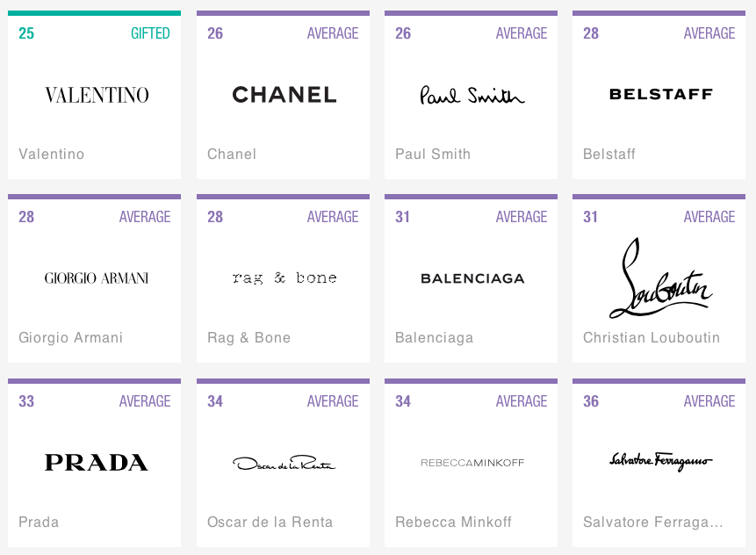Open the Valentino logo card
Viewport: 756px width, 555px height.
[97, 95]
